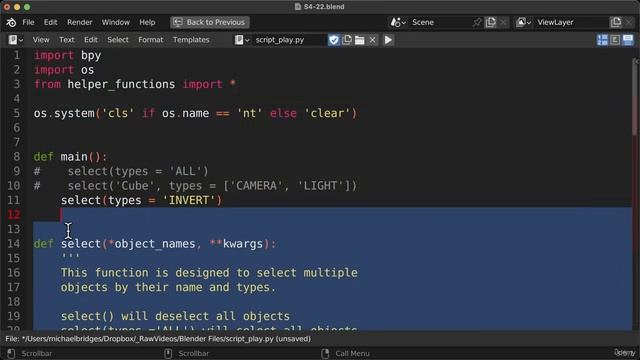Toggle the scene pin icon
Screen dimensions: 640x360
click(476, 22)
